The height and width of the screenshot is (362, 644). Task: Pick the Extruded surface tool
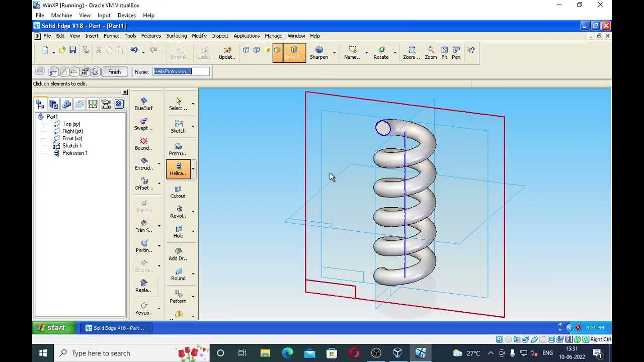pyautogui.click(x=143, y=164)
